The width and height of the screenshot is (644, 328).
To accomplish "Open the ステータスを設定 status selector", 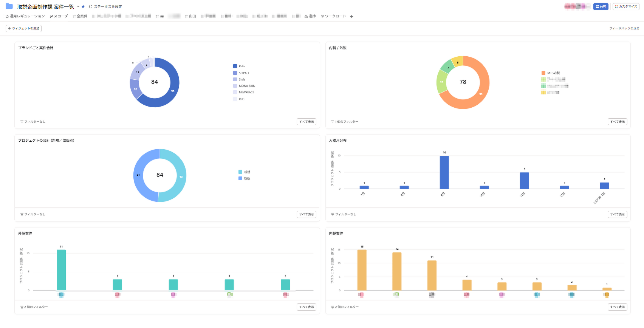I will [105, 7].
